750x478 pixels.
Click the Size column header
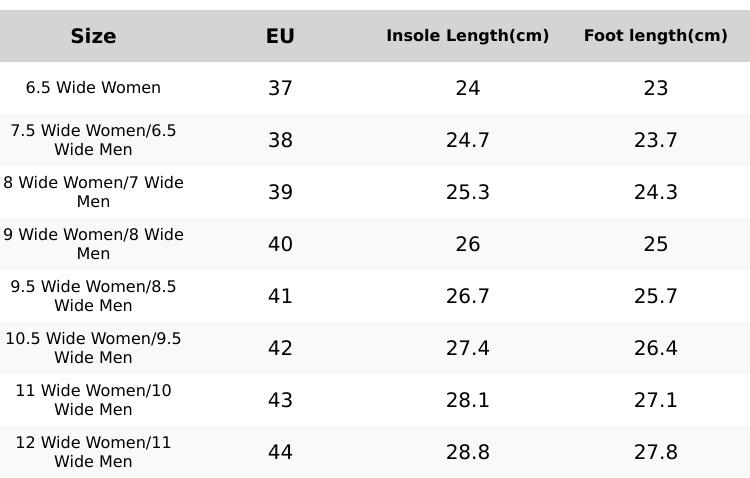pyautogui.click(x=93, y=36)
